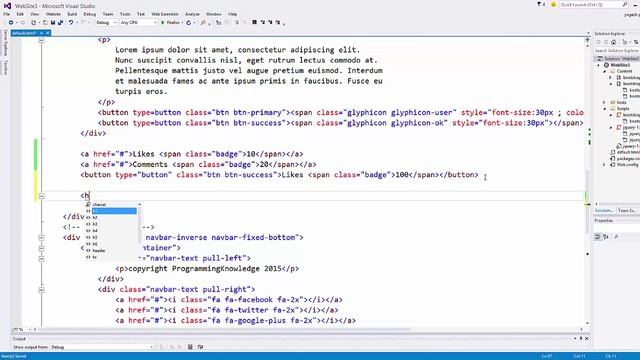The height and width of the screenshot is (360, 640).
Task: Close the Output panel
Action: click(x=587, y=338)
